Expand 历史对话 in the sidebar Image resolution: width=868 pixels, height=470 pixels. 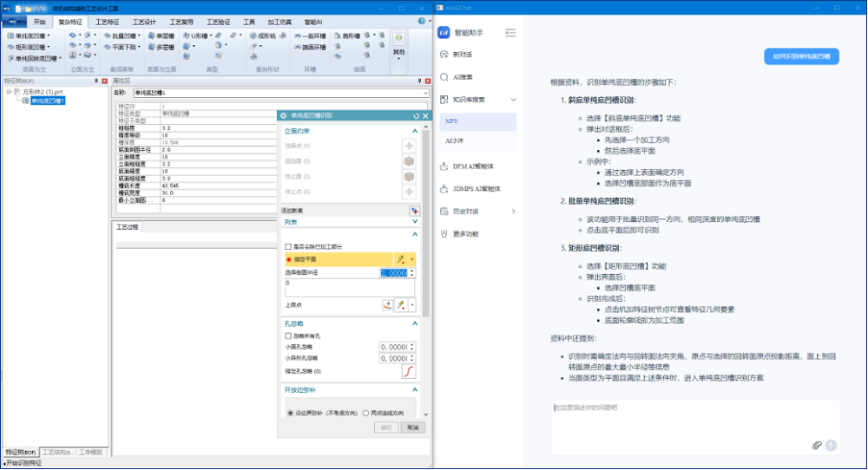click(x=513, y=212)
